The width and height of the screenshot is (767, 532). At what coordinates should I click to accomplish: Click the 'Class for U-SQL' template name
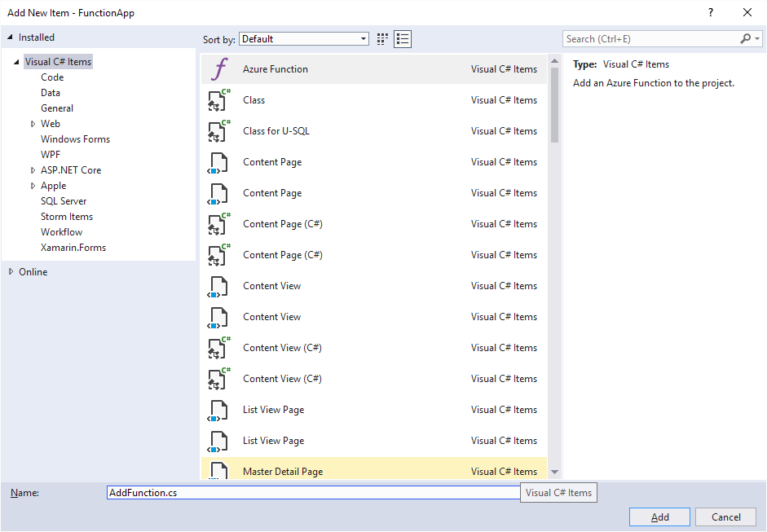click(x=276, y=131)
